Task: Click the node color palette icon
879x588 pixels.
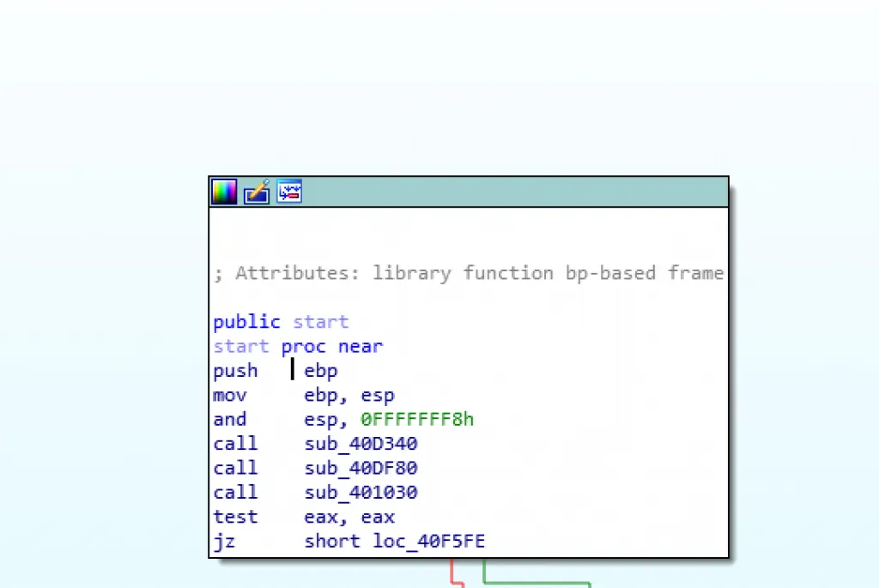Action: pyautogui.click(x=224, y=192)
